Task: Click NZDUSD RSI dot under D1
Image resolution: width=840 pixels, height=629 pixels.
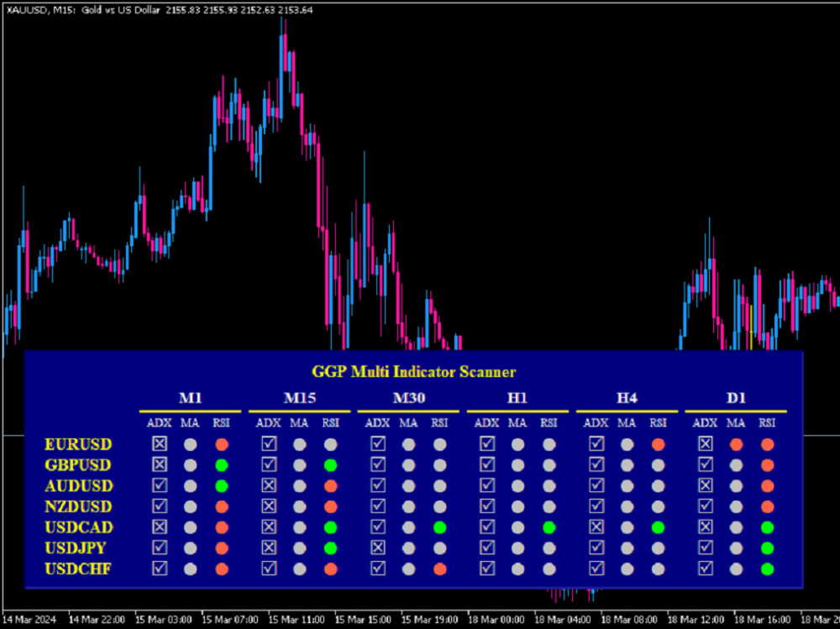Action: pyautogui.click(x=768, y=506)
